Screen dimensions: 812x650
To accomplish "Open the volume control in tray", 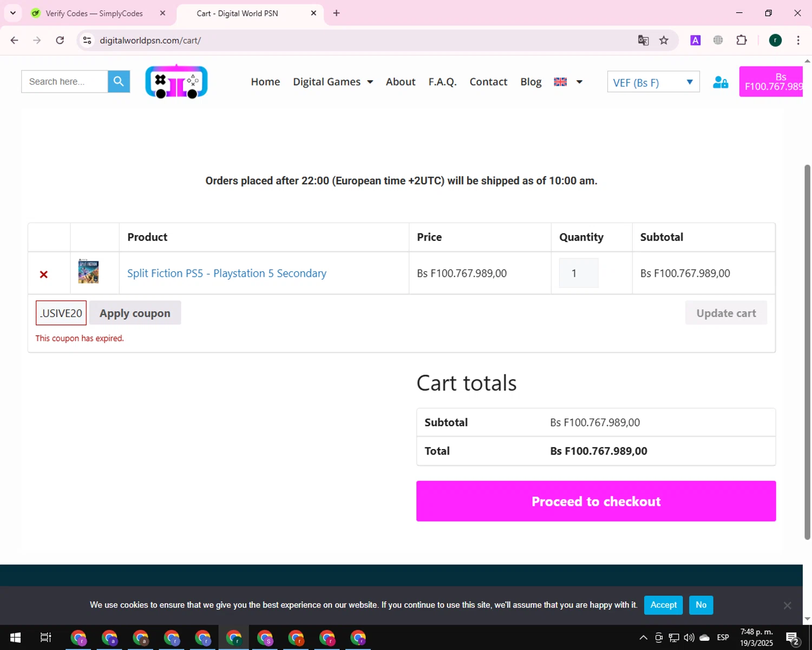I will 689,638.
